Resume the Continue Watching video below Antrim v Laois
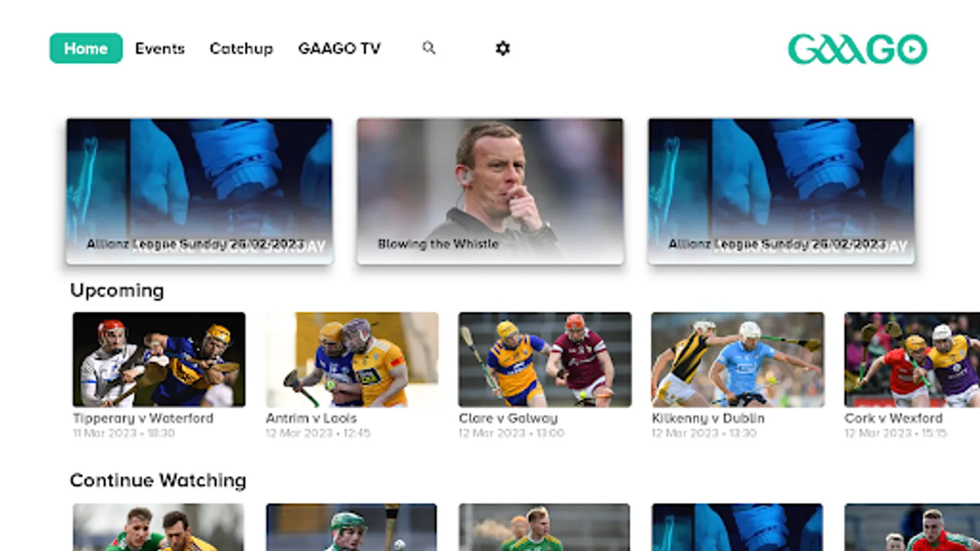 coord(352,527)
